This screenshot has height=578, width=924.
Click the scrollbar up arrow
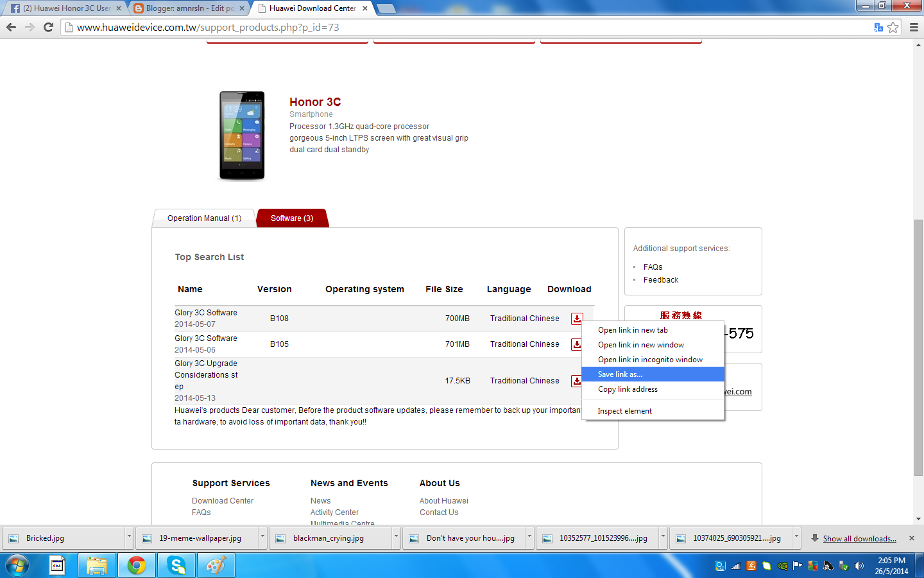click(918, 45)
